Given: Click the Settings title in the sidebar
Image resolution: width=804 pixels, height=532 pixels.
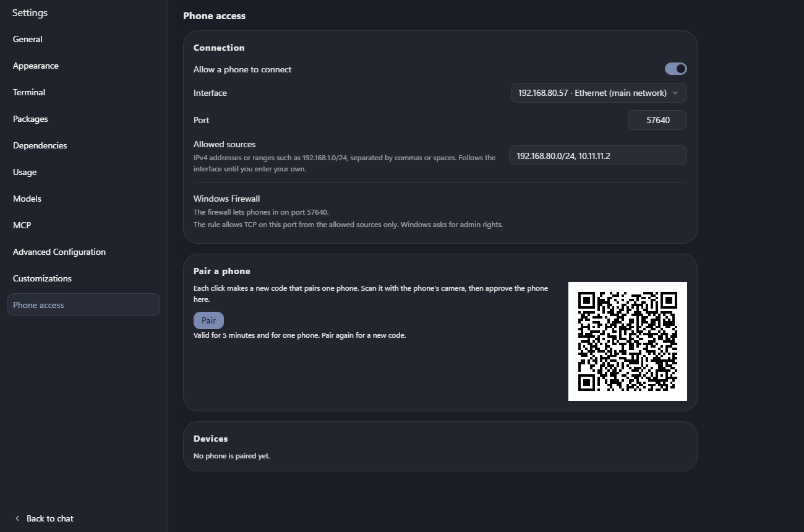Looking at the screenshot, I should (30, 12).
